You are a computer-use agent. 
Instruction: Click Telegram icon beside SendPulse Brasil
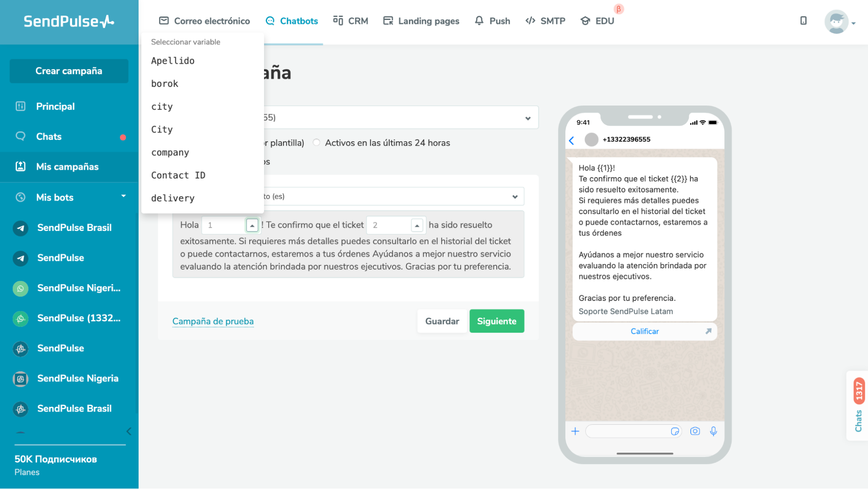pyautogui.click(x=20, y=228)
